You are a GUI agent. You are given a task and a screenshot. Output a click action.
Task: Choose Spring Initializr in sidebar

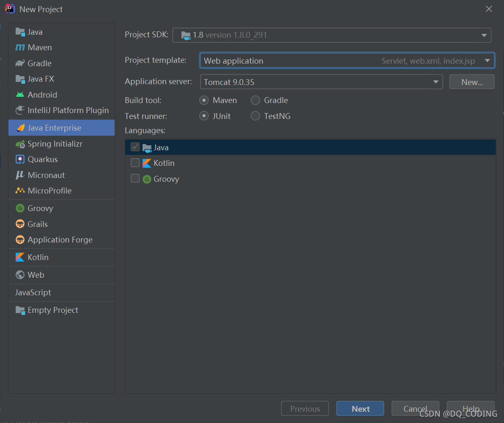pyautogui.click(x=62, y=144)
